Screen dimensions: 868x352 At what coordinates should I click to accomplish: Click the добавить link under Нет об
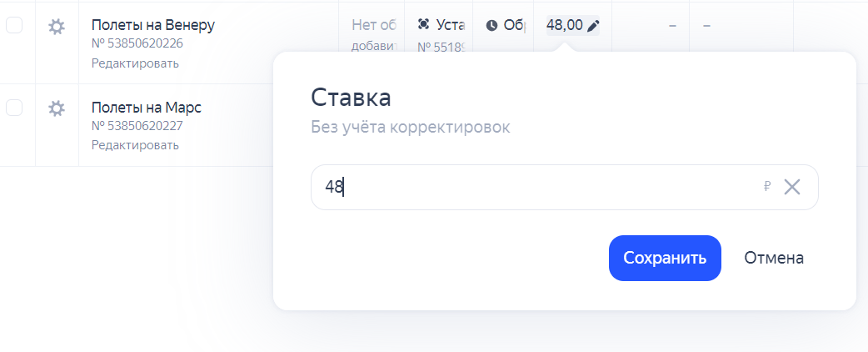(x=376, y=46)
